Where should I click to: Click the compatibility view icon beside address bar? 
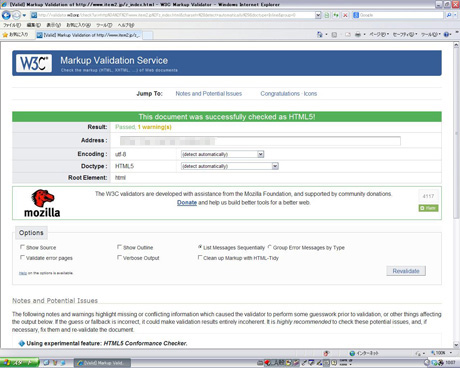point(327,15)
